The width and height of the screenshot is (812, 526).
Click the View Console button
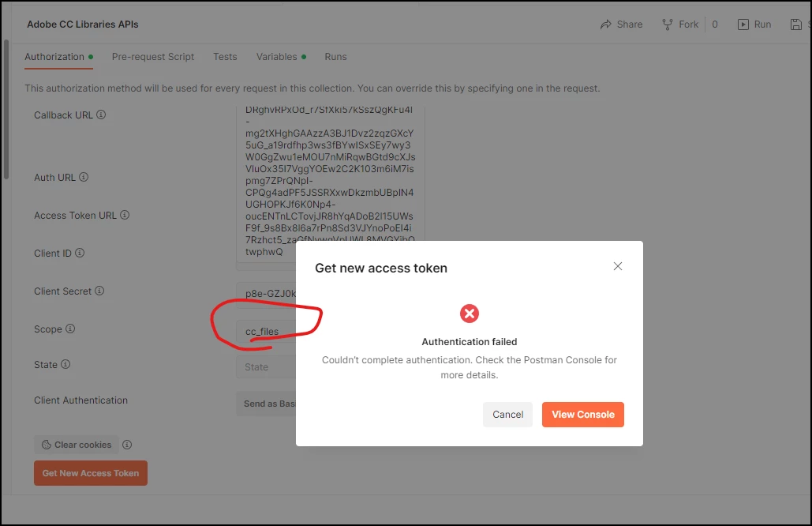click(582, 415)
